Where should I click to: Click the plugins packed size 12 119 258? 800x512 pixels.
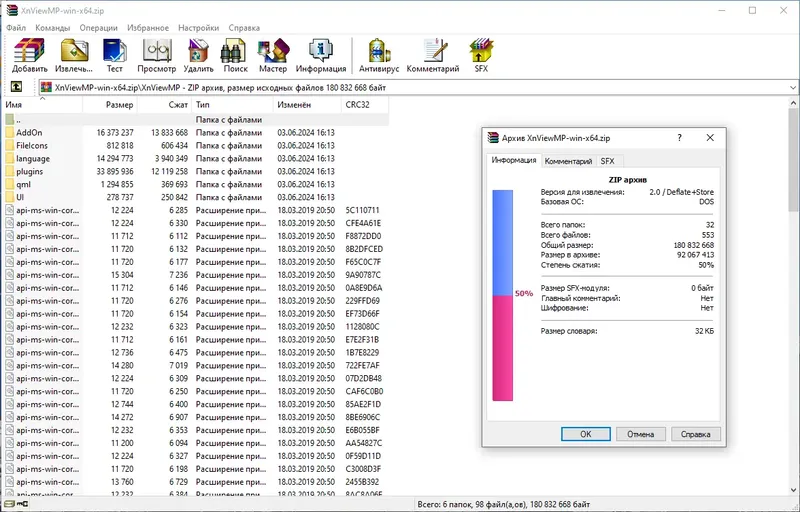coord(169,171)
